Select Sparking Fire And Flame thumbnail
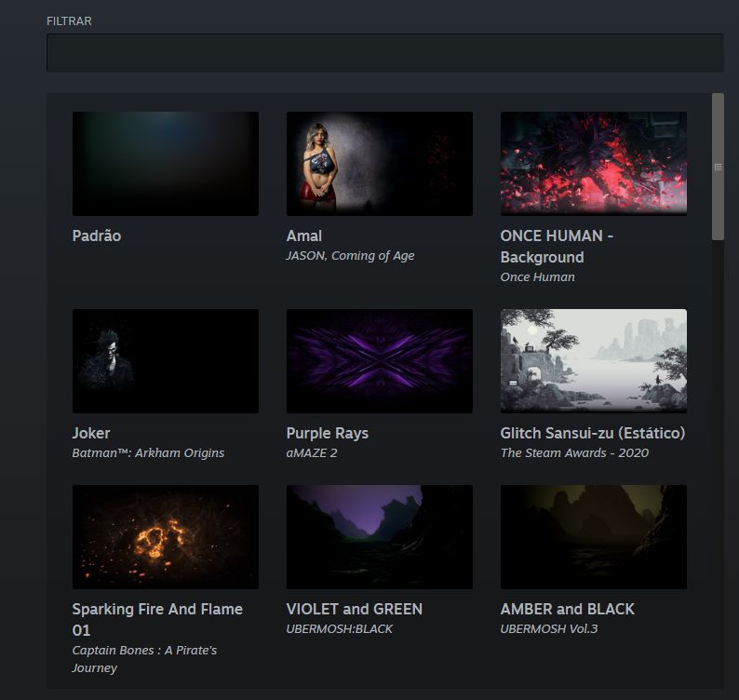Image resolution: width=739 pixels, height=700 pixels. [x=166, y=537]
